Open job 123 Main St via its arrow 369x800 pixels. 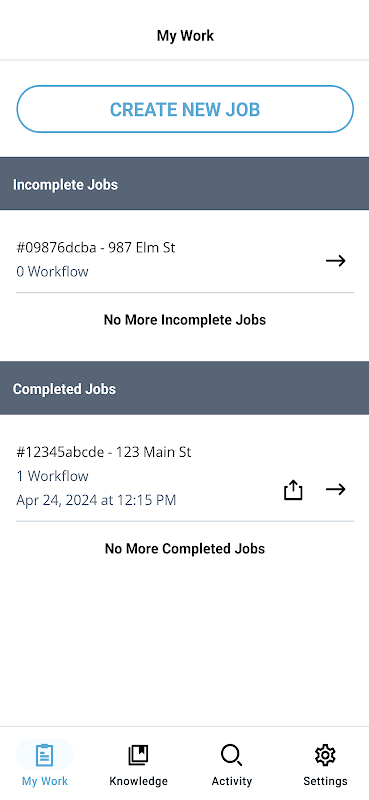pyautogui.click(x=336, y=489)
